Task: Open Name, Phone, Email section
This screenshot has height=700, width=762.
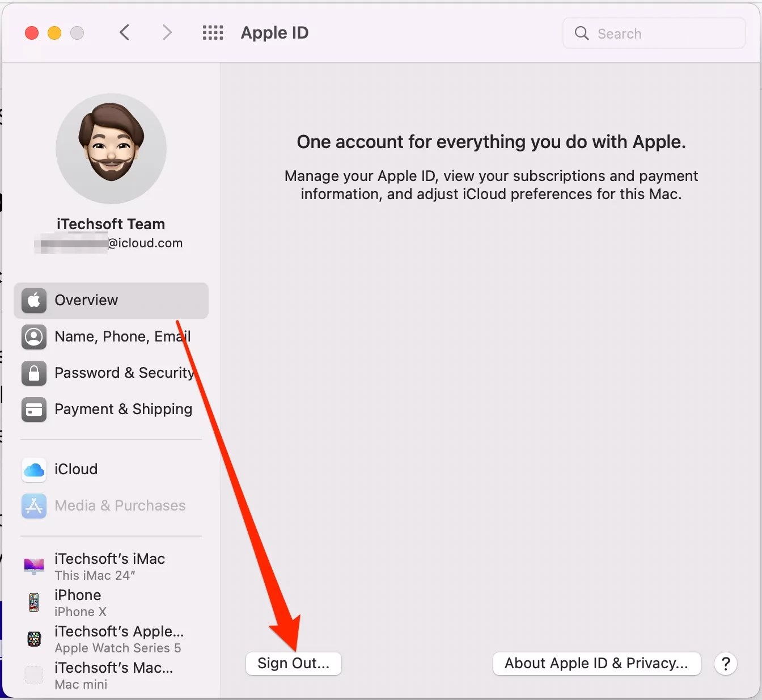Action: pyautogui.click(x=111, y=336)
